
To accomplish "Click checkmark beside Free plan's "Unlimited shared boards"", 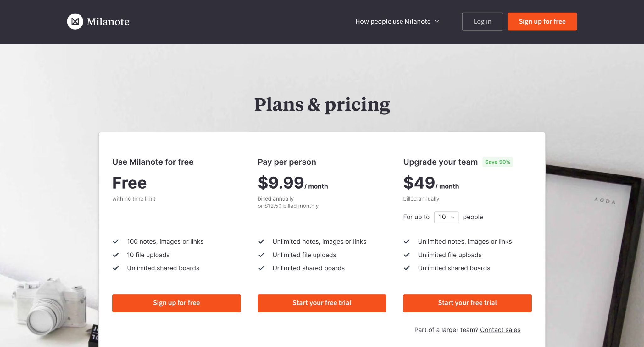I will 116,268.
